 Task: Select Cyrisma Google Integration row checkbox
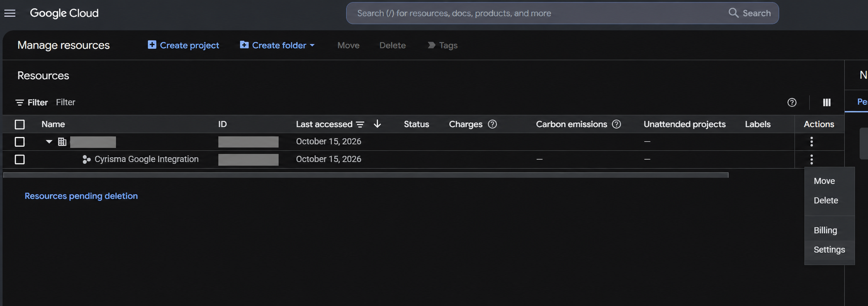(x=20, y=159)
